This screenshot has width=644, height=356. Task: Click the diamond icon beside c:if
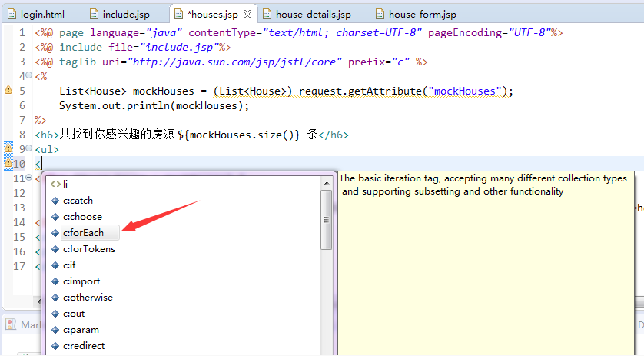click(55, 265)
